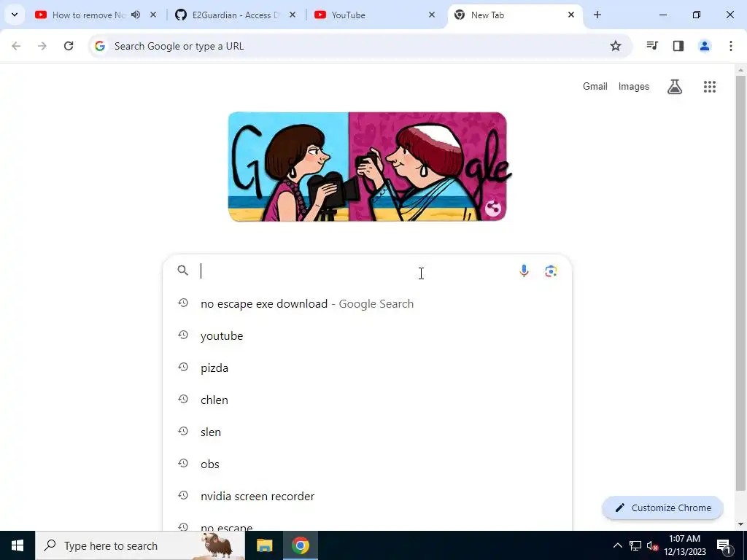Click the search magnifier icon
Image resolution: width=747 pixels, height=560 pixels.
183,271
